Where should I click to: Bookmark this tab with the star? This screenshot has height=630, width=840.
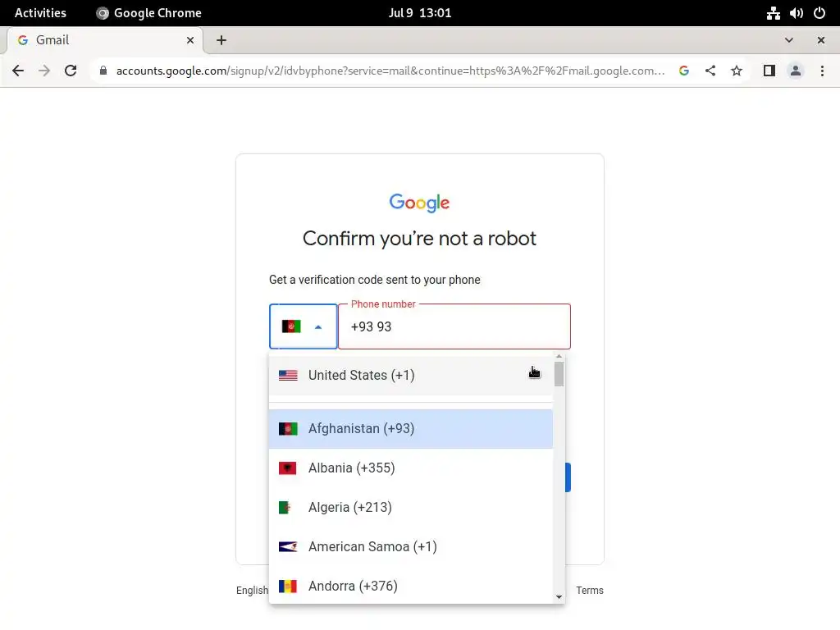click(737, 71)
